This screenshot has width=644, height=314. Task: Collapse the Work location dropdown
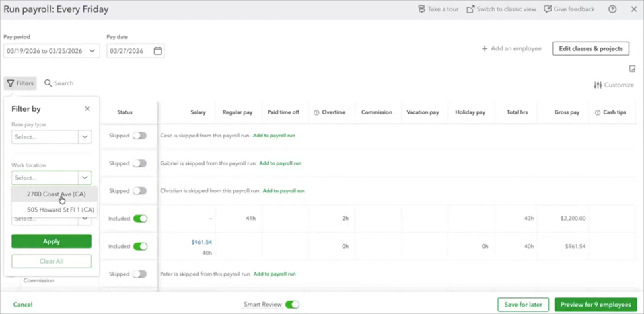[x=85, y=178]
